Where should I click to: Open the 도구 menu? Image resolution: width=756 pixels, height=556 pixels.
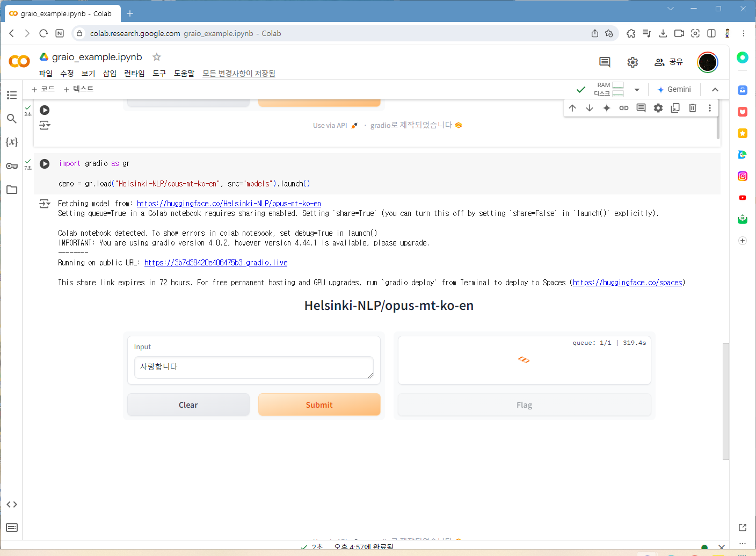pyautogui.click(x=159, y=74)
